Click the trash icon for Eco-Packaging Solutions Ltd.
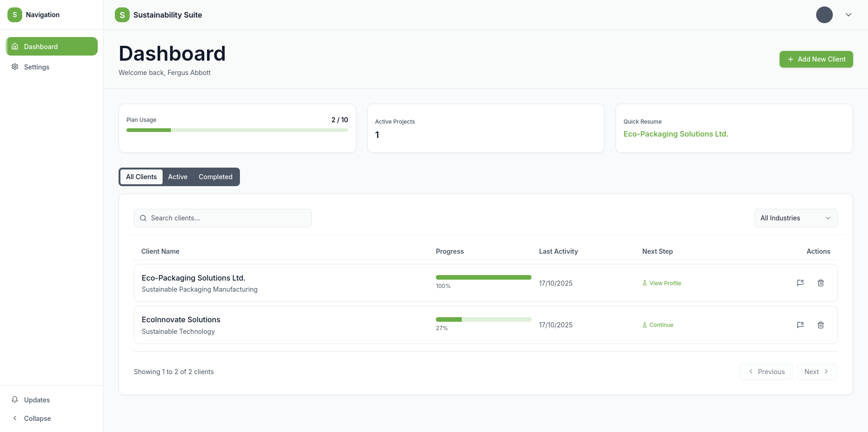 point(821,282)
